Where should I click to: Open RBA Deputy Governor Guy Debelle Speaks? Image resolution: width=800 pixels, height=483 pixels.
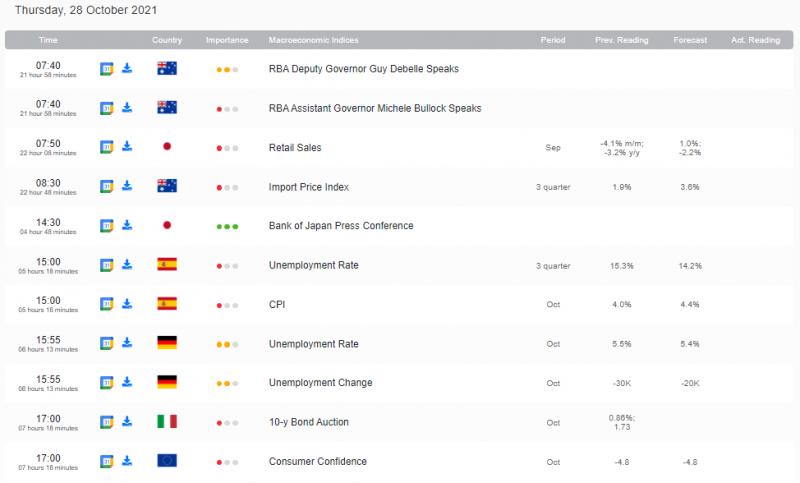364,69
